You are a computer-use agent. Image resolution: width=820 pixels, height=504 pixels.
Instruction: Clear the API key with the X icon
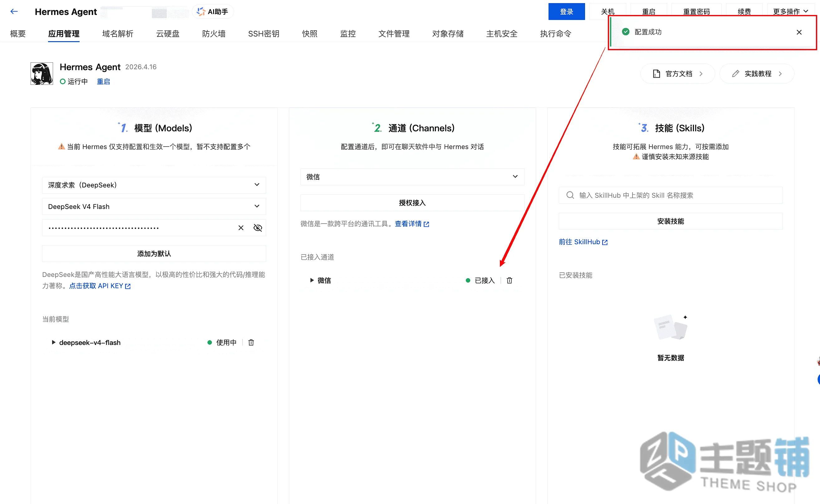click(x=241, y=228)
